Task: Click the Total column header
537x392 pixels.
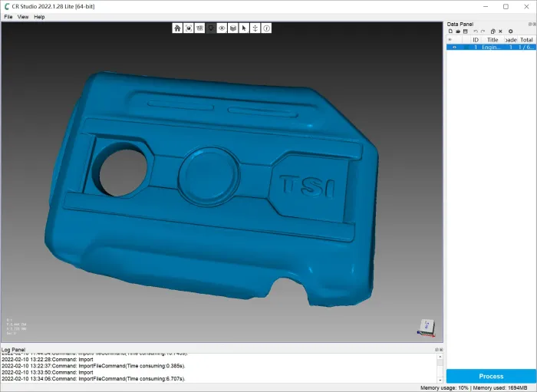Action: (526, 40)
